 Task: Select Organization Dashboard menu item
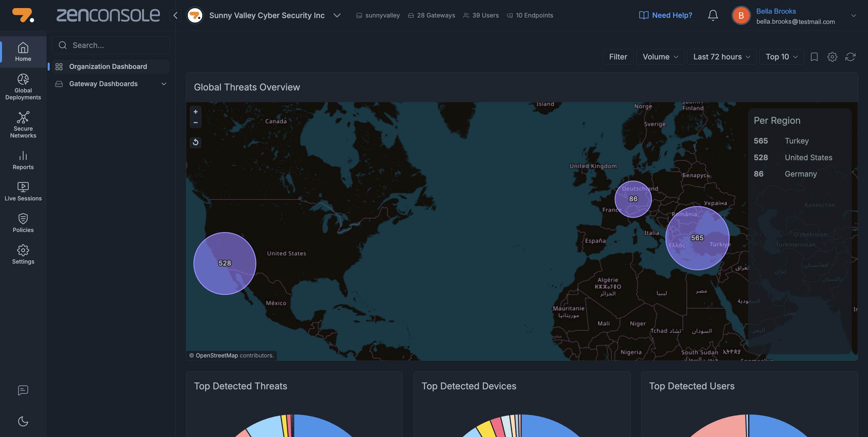coord(111,66)
